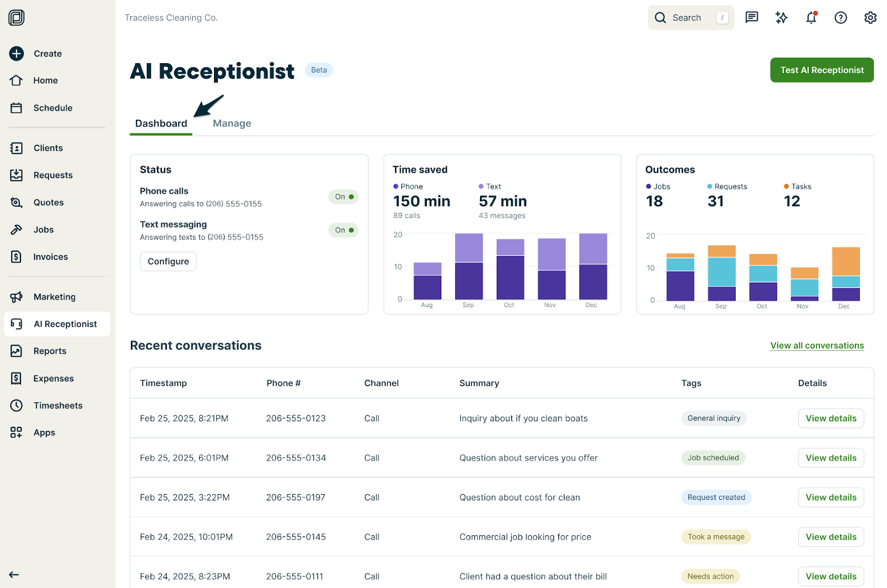Click the Test AI Receptionist button
This screenshot has height=588, width=887.
tap(822, 70)
